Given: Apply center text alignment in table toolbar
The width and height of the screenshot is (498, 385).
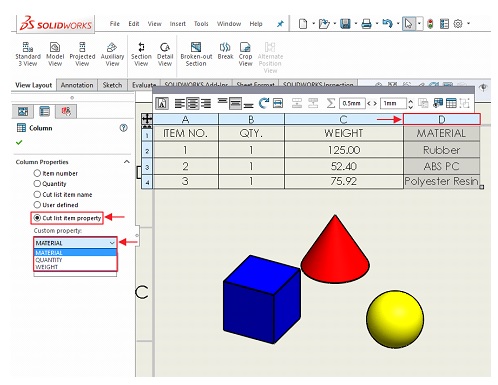Looking at the screenshot, I should tap(192, 103).
